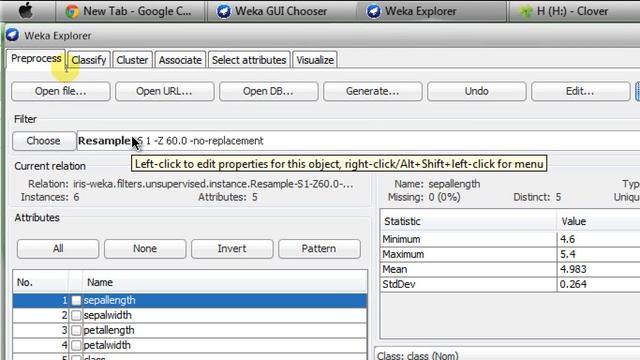Image resolution: width=640 pixels, height=360 pixels.
Task: Tick the petalwidth checkbox
Action: click(x=76, y=345)
